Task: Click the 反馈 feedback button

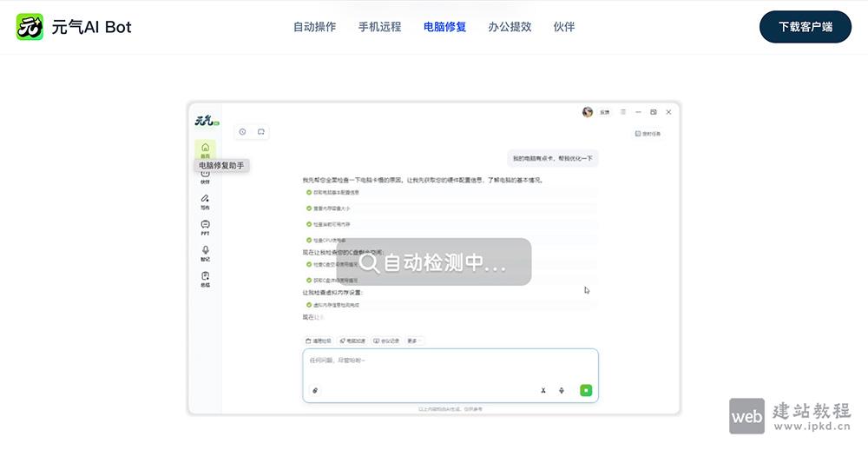Action: [604, 113]
